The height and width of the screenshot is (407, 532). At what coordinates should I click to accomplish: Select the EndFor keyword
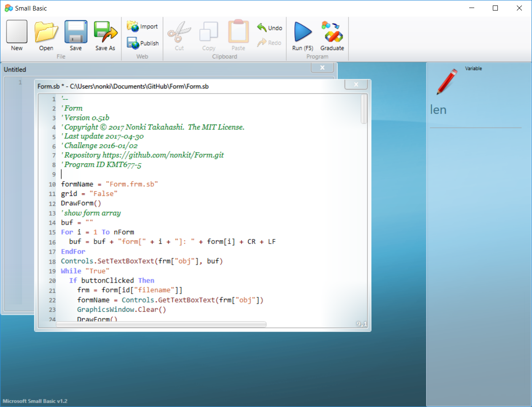[x=73, y=252]
